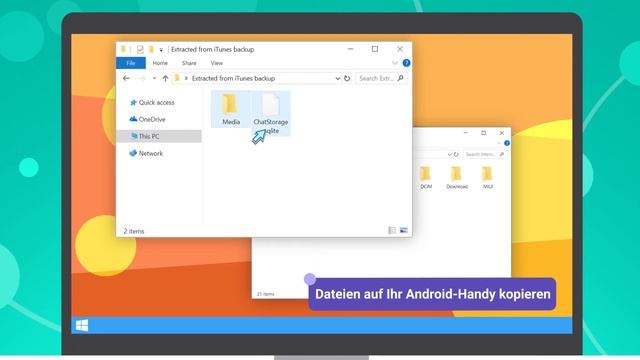Viewport: 640px width, 360px height.
Task: Select Network in sidebar
Action: tap(146, 153)
